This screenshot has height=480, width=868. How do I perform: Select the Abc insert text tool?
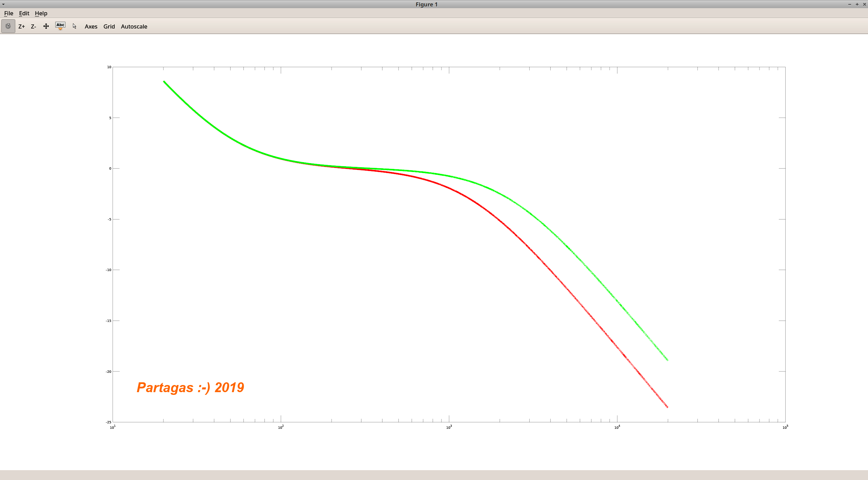[60, 26]
